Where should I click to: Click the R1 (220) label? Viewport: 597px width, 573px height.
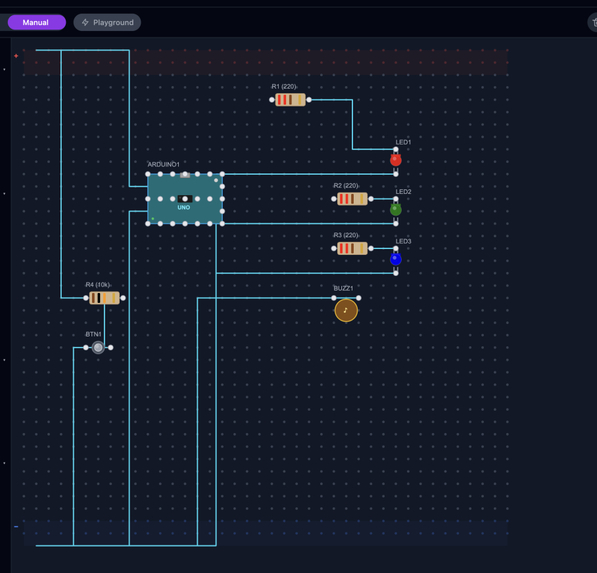click(284, 86)
